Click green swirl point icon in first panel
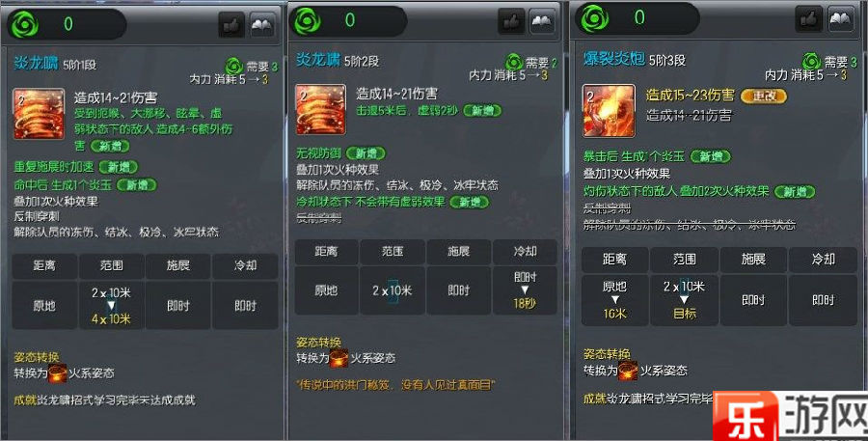 (x=25, y=25)
